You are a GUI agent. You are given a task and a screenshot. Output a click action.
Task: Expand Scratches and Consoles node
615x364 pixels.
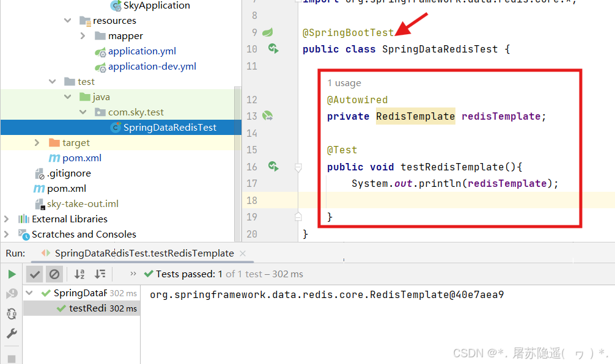click(x=6, y=235)
